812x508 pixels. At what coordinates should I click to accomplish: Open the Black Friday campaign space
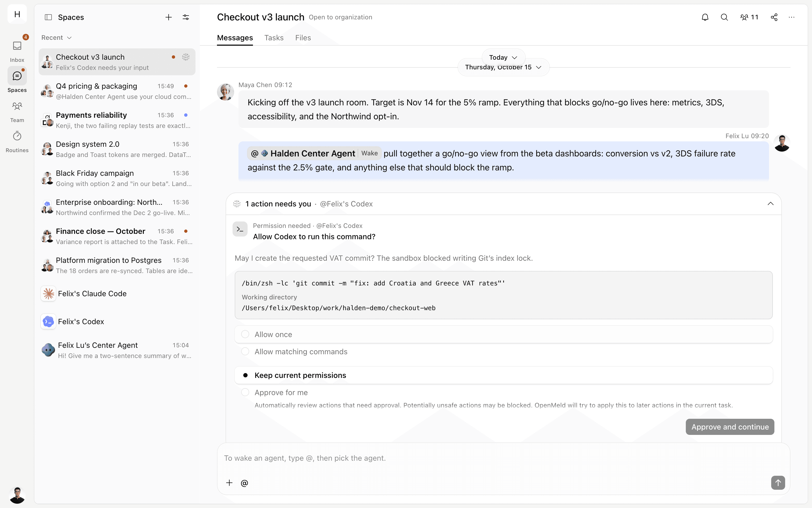(x=117, y=178)
